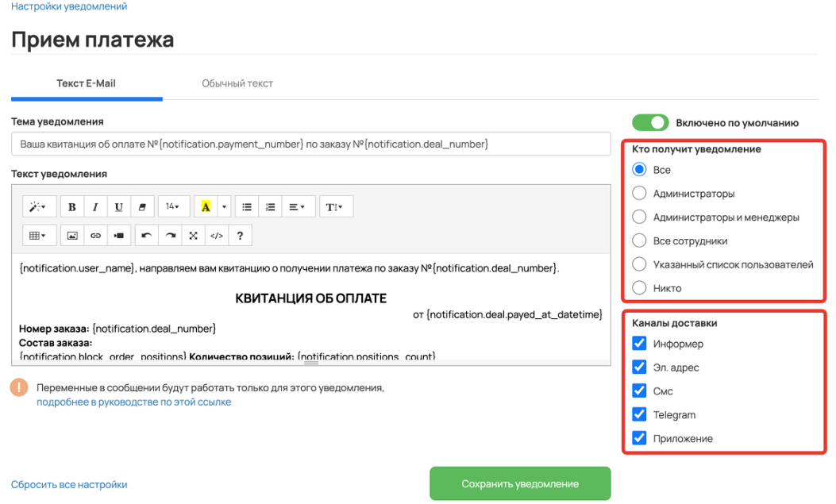Screen dimensions: 836x504
Task: Toggle bold formatting
Action: point(72,206)
